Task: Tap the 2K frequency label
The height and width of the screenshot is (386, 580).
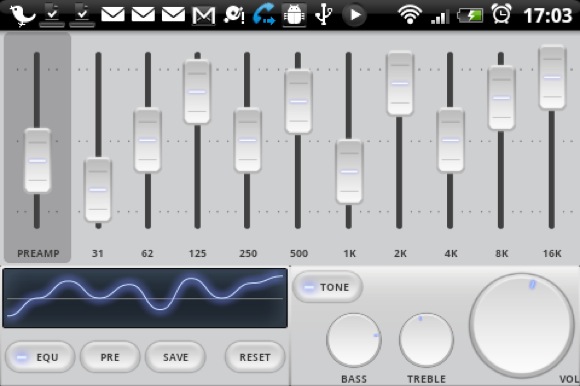Action: click(x=400, y=254)
